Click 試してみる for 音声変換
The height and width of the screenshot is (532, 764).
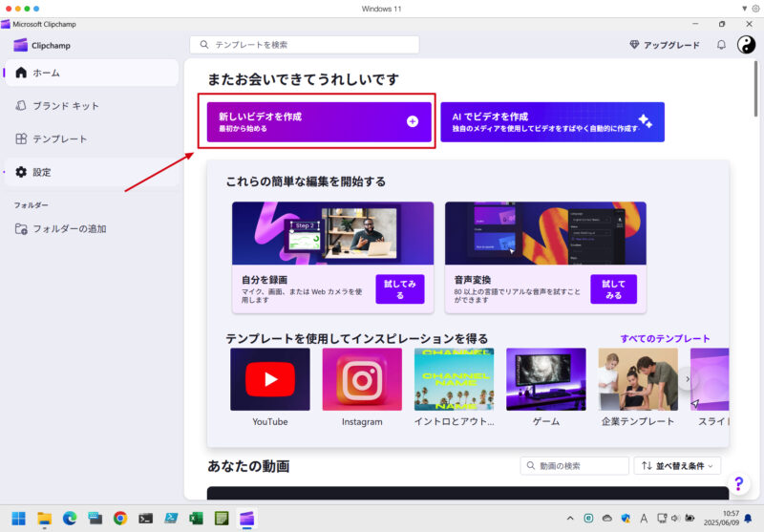[613, 289]
